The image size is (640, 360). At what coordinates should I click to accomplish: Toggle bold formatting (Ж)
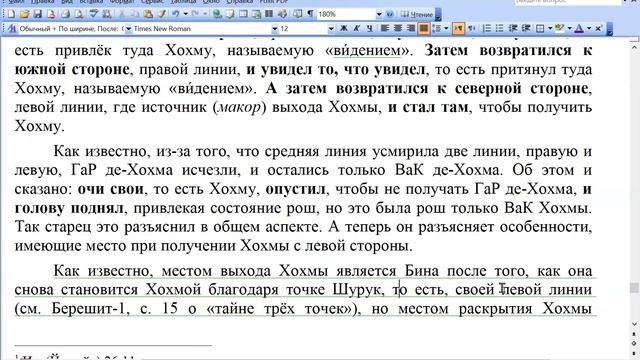pyautogui.click(x=344, y=28)
